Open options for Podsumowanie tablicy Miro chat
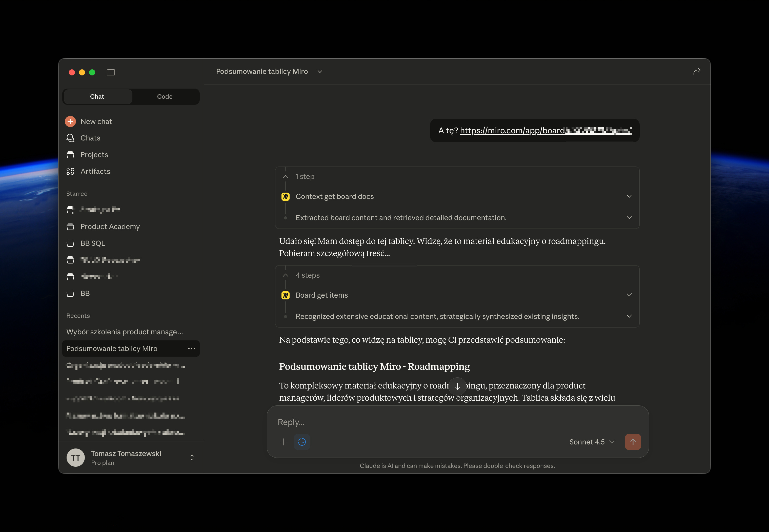Screen dimensions: 769x532 191,349
